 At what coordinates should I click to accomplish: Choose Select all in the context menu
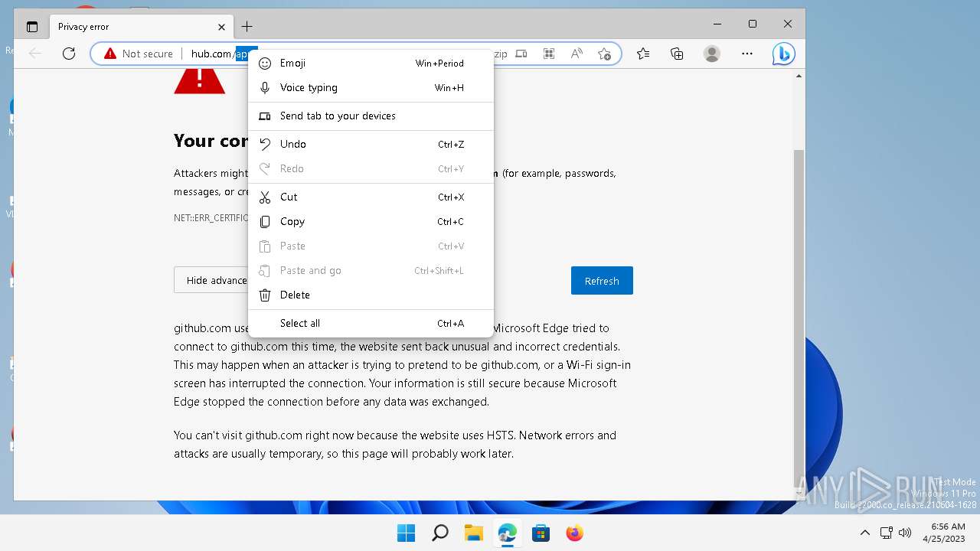371,324
